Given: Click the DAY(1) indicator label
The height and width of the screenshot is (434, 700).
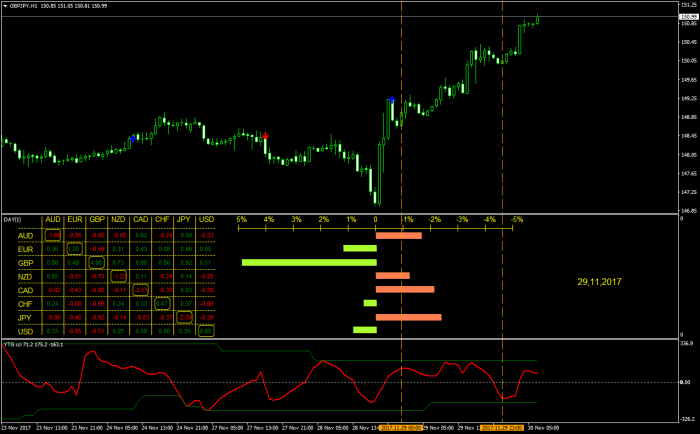Looking at the screenshot, I should point(12,219).
